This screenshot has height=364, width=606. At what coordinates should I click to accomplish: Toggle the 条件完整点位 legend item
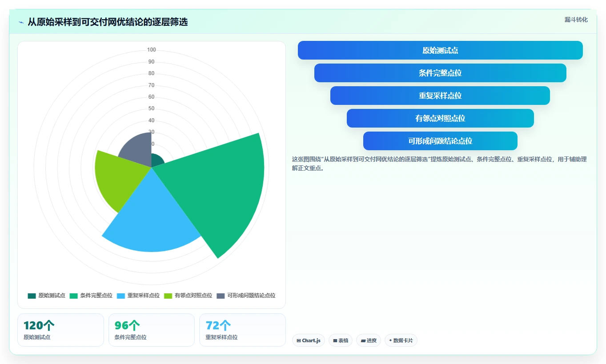91,296
